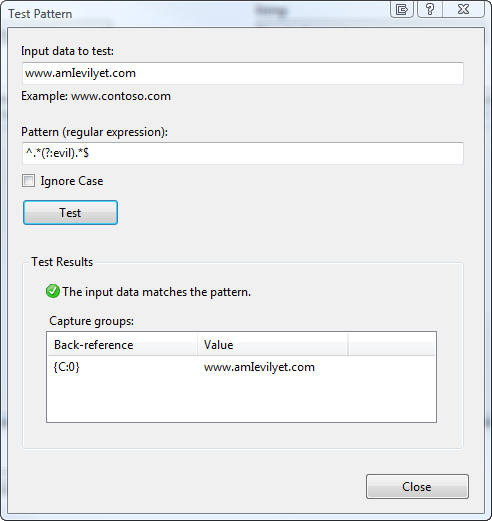Close the Test Pattern dialog window

[463, 9]
